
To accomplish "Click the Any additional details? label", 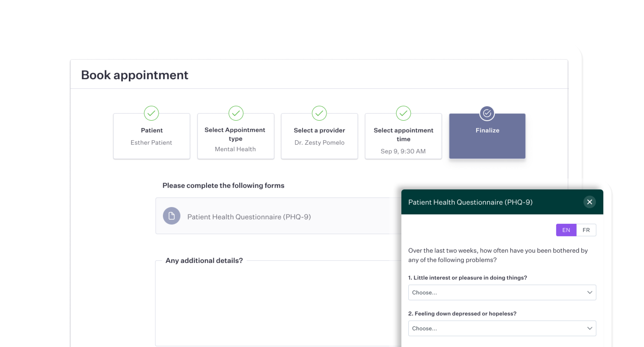I will (x=204, y=260).
